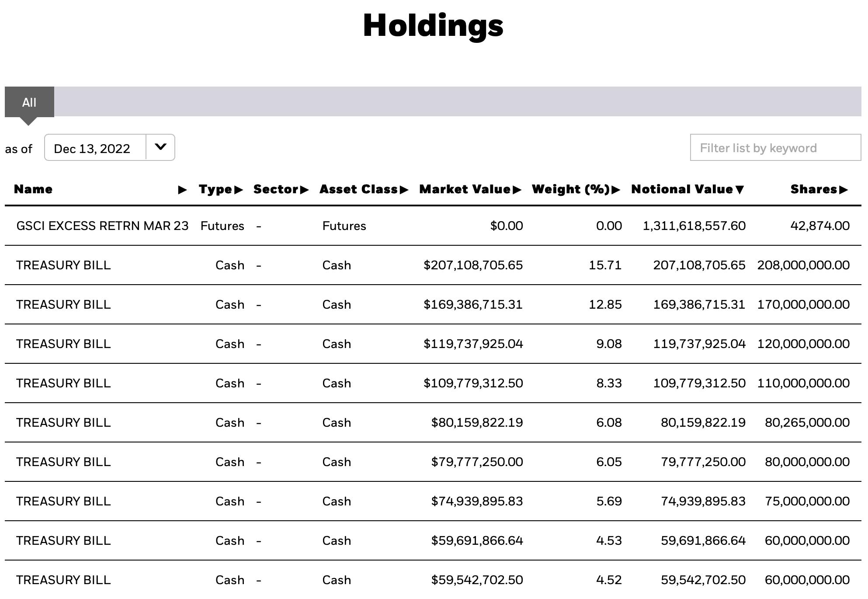The height and width of the screenshot is (599, 868).
Task: Click the 169,386,715.31 notional value cell
Action: click(x=699, y=304)
